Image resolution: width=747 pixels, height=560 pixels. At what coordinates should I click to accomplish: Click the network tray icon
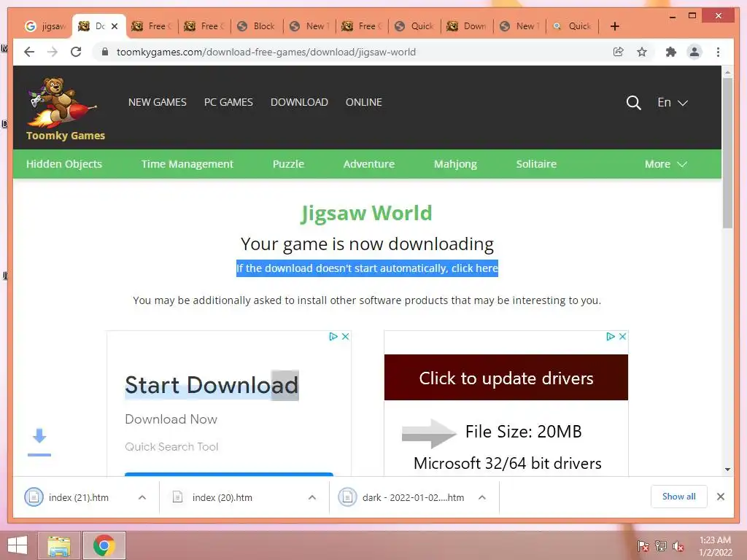661,546
